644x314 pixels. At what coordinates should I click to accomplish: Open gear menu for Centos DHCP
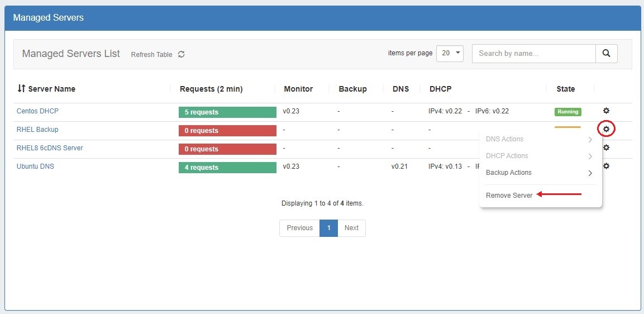(606, 111)
